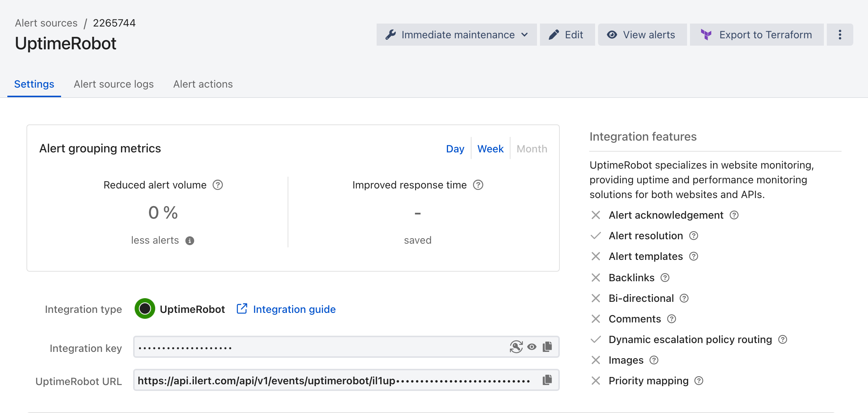The image size is (868, 413).
Task: Click help icon next to Reduced alert volume
Action: 218,185
